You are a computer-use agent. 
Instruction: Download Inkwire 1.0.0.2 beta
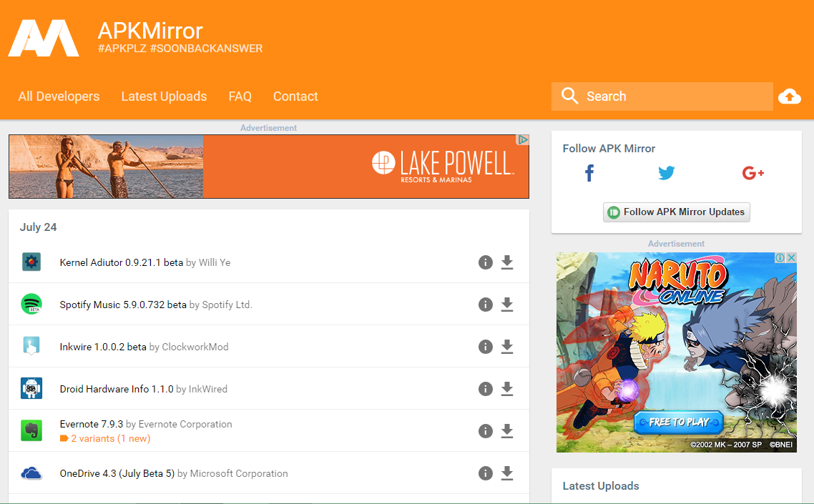[507, 347]
